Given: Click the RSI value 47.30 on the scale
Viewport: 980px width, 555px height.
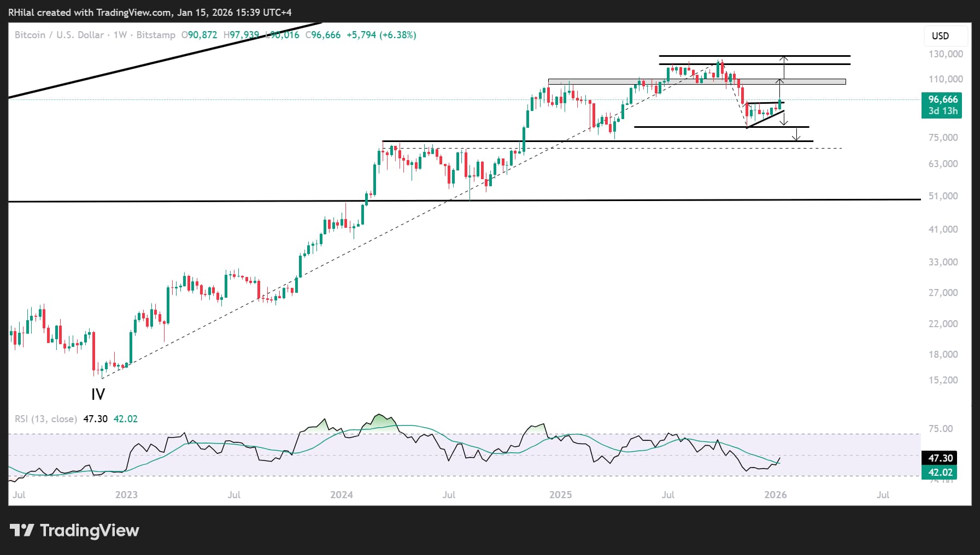Looking at the screenshot, I should (940, 458).
